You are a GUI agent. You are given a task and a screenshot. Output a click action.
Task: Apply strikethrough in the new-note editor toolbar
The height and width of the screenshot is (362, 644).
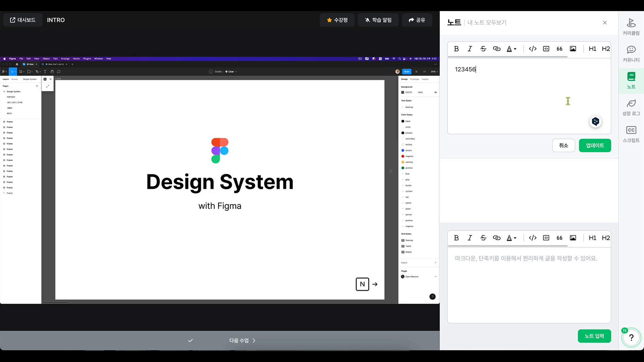[x=483, y=238]
